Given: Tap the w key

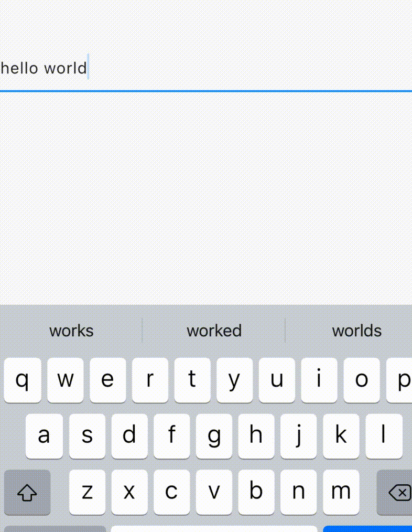Looking at the screenshot, I should point(65,380).
